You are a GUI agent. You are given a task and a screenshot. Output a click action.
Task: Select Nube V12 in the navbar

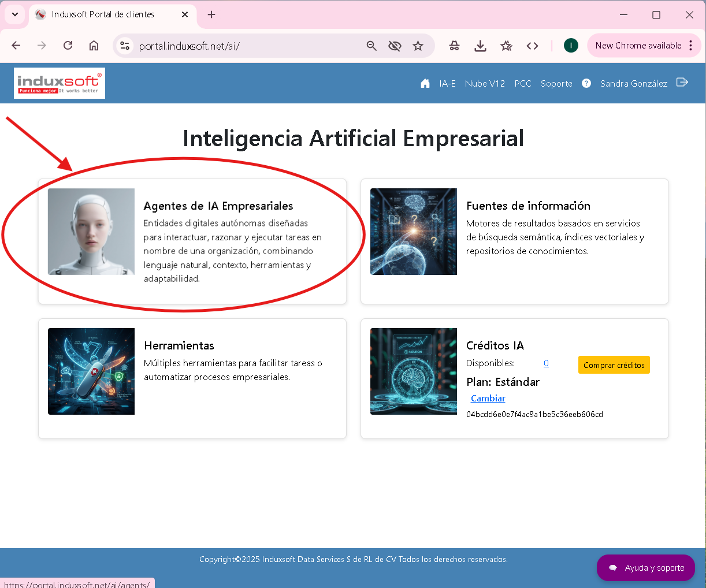pyautogui.click(x=485, y=84)
